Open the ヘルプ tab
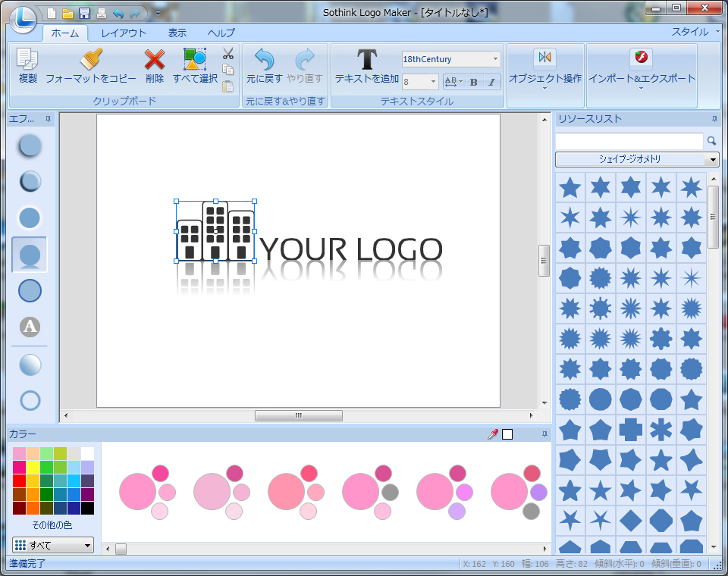Screen dimensions: 728x576 (221, 33)
